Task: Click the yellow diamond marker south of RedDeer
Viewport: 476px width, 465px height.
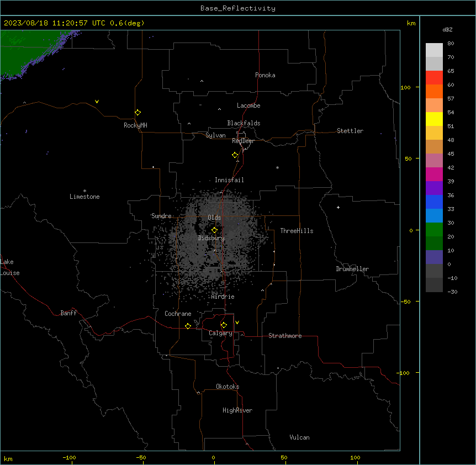Action: point(235,155)
